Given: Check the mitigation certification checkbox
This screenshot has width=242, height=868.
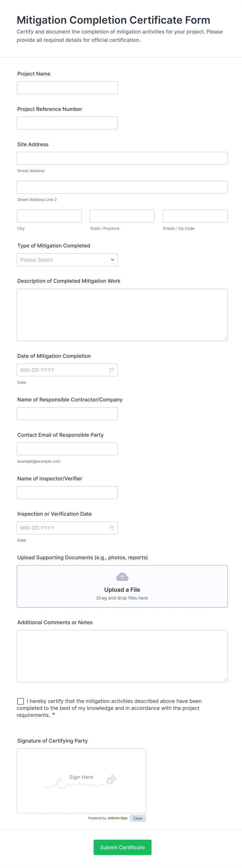Looking at the screenshot, I should click(20, 701).
